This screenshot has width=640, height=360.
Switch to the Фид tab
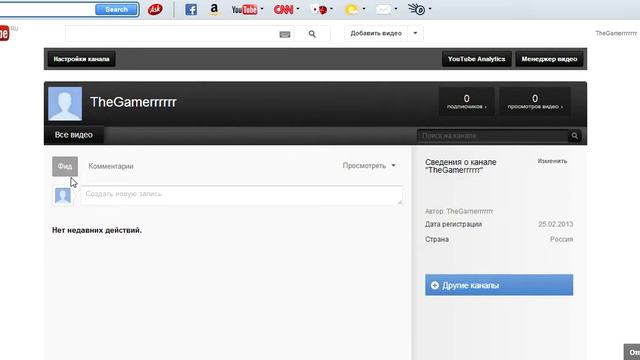pyautogui.click(x=65, y=167)
